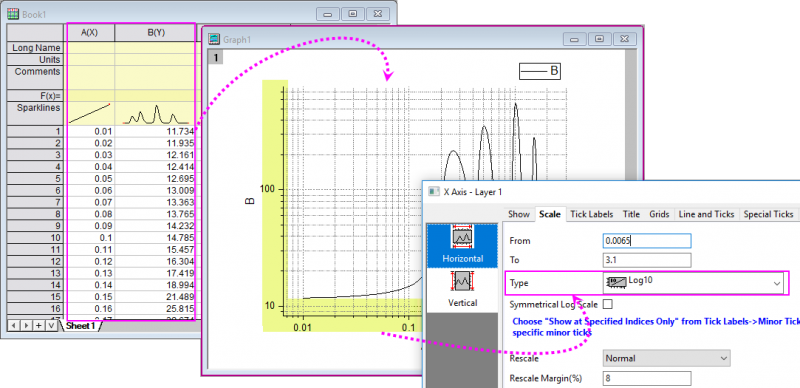Image resolution: width=800 pixels, height=388 pixels.
Task: Open the Grids tab
Action: pyautogui.click(x=659, y=214)
